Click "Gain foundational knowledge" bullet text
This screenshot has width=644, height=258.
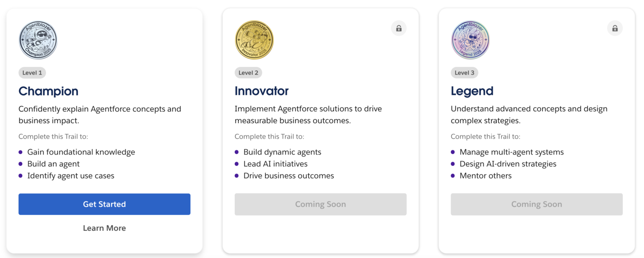(81, 152)
